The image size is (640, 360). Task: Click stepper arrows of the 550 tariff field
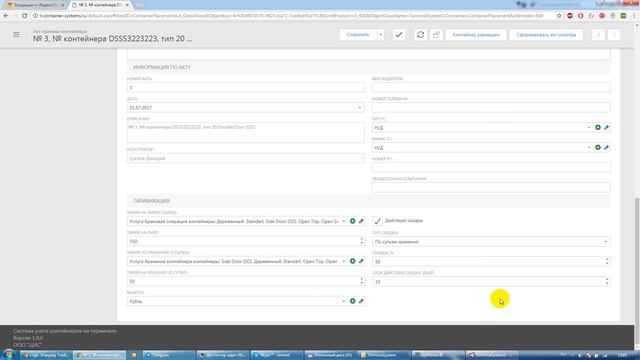pos(362,241)
